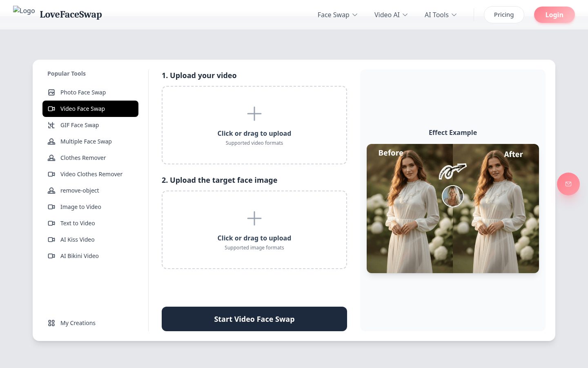
Task: Expand the Face Swap dropdown menu
Action: click(337, 15)
